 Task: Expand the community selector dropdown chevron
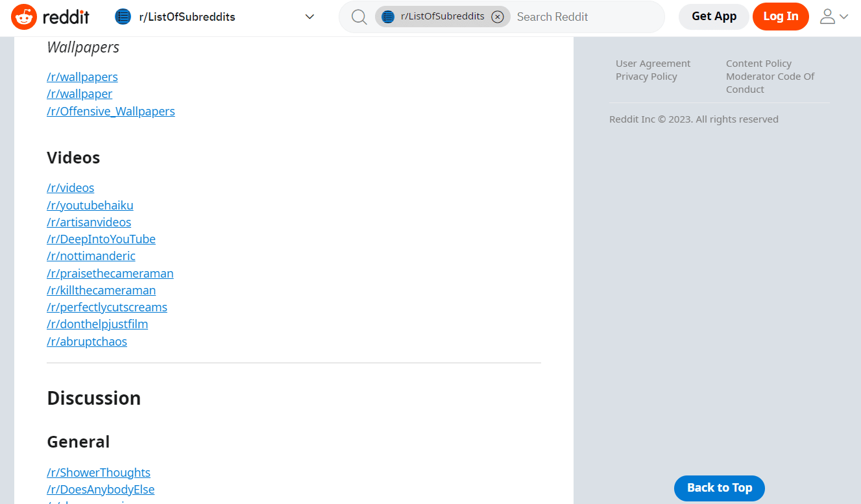[x=309, y=17]
